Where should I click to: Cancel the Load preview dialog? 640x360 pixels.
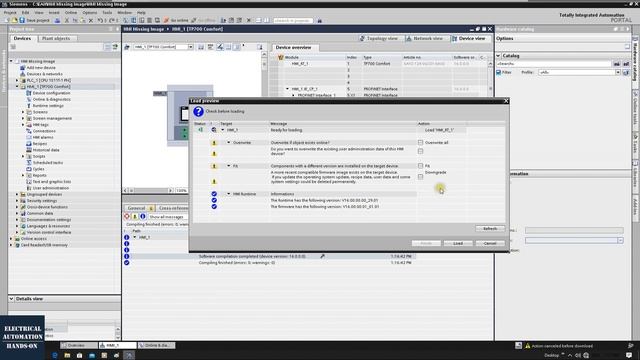click(490, 243)
